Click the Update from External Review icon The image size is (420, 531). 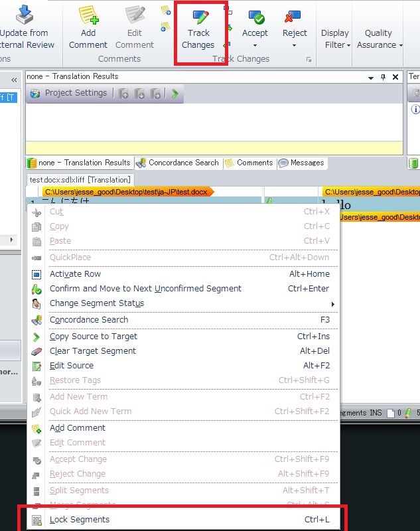(x=25, y=14)
